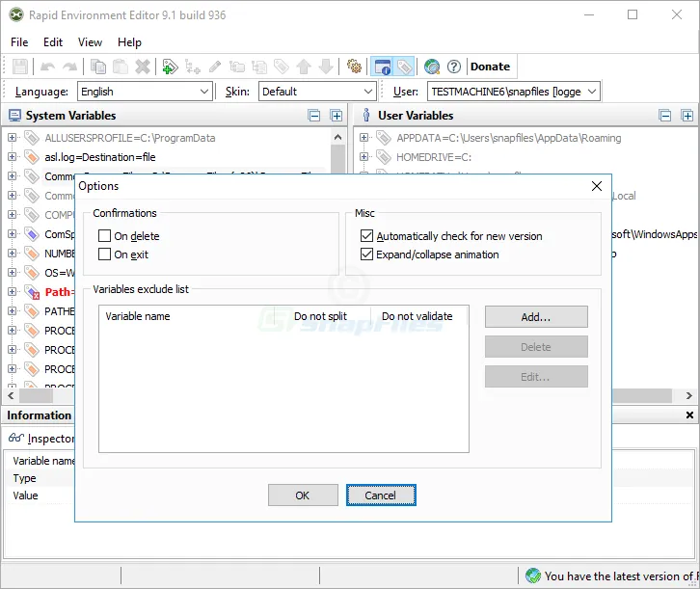700x589 pixels.
Task: Select the ALLUSERSPROFILE=C:\ProgramData row
Action: point(130,138)
